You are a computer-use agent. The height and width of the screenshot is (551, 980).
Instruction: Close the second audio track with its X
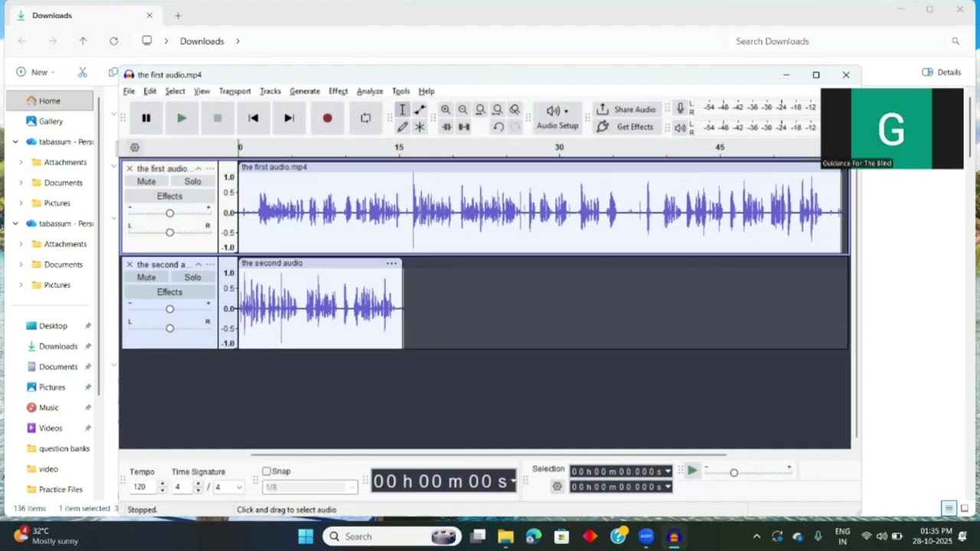(129, 264)
